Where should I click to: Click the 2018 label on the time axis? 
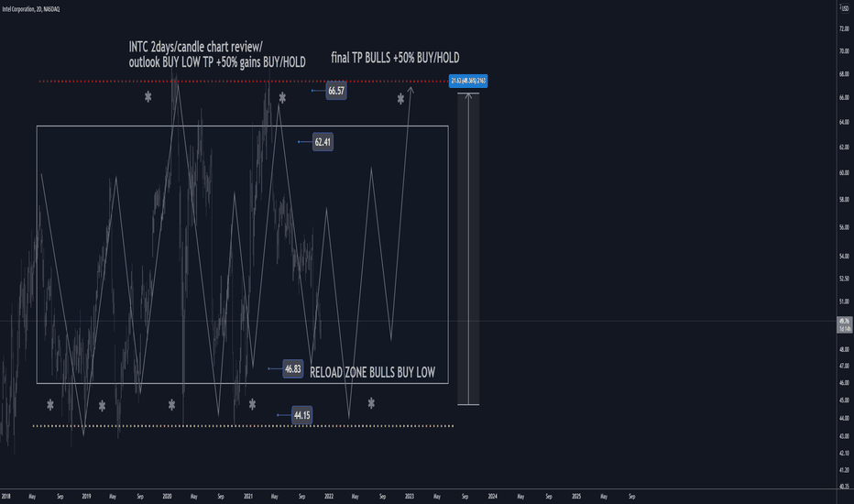6,497
